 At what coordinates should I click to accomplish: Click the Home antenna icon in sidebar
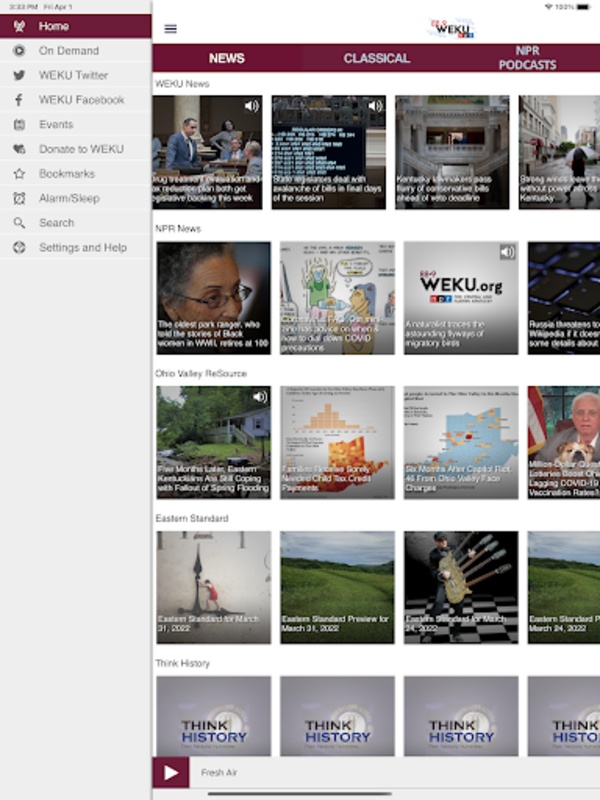click(19, 26)
